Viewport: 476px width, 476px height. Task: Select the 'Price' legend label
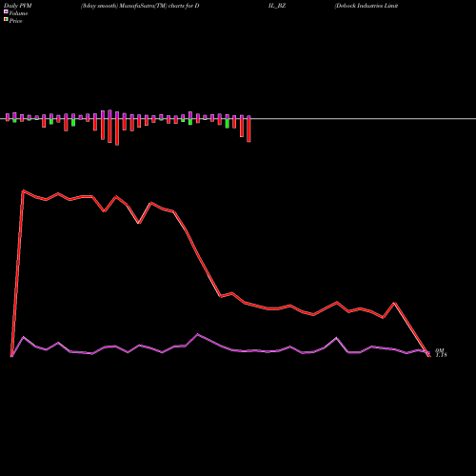click(x=15, y=21)
